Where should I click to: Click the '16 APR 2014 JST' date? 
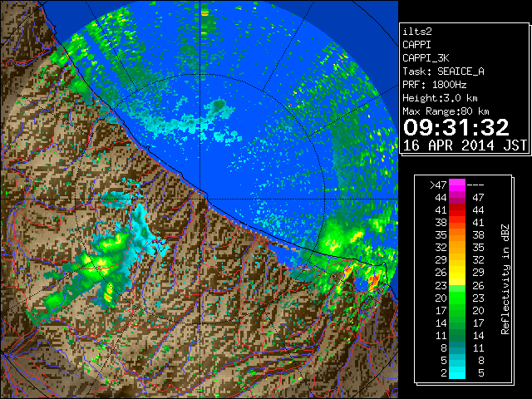(x=465, y=145)
